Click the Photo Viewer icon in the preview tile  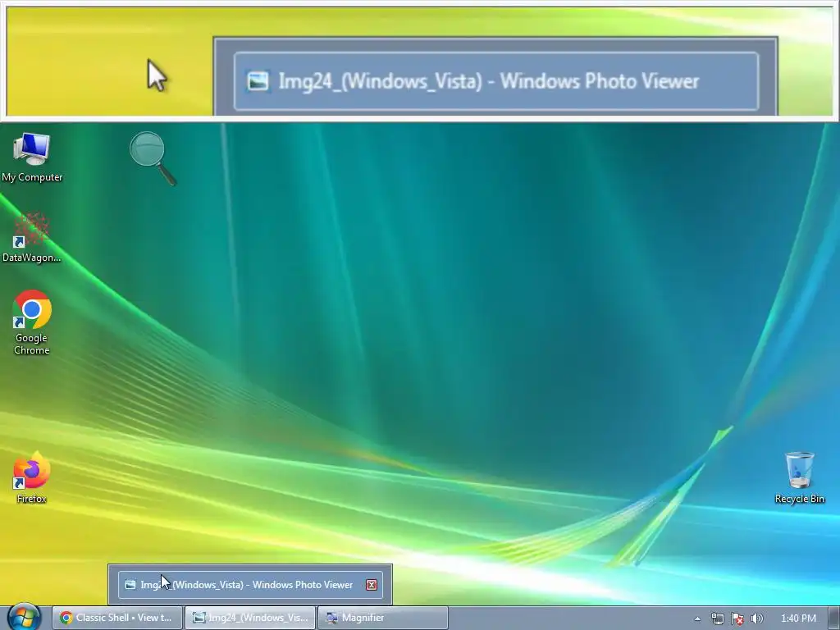point(130,584)
